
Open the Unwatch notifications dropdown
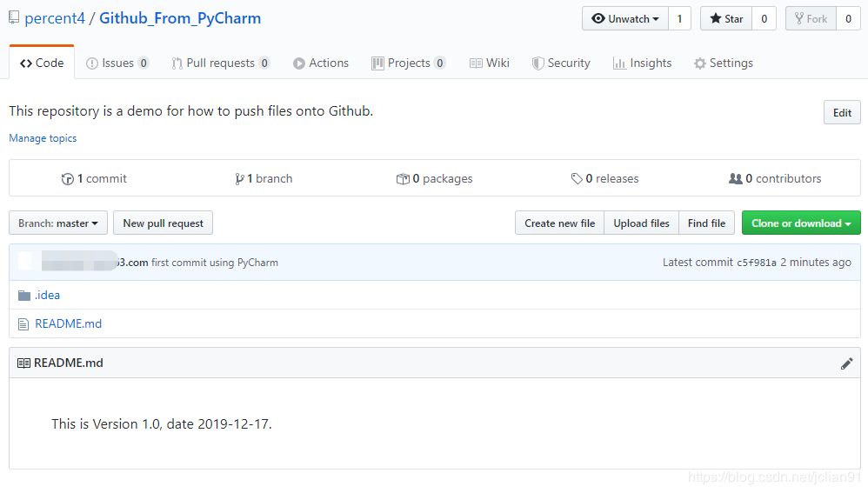pyautogui.click(x=624, y=19)
